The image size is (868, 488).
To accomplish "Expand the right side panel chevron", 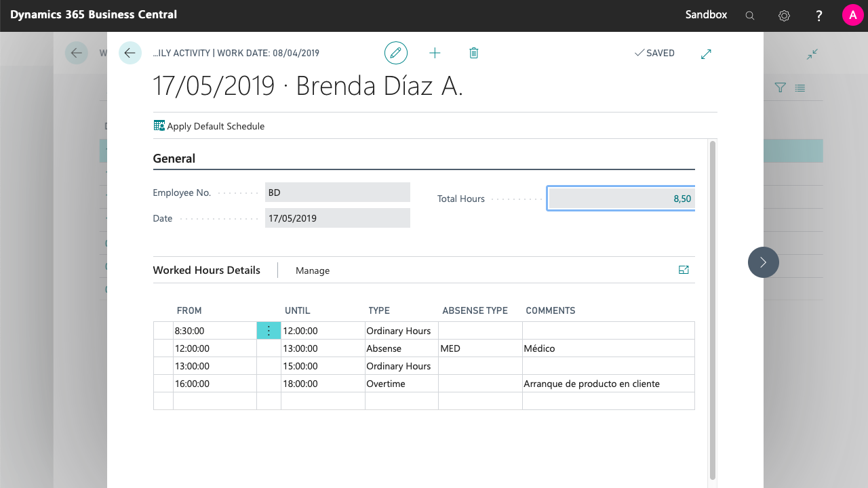I will pos(763,262).
